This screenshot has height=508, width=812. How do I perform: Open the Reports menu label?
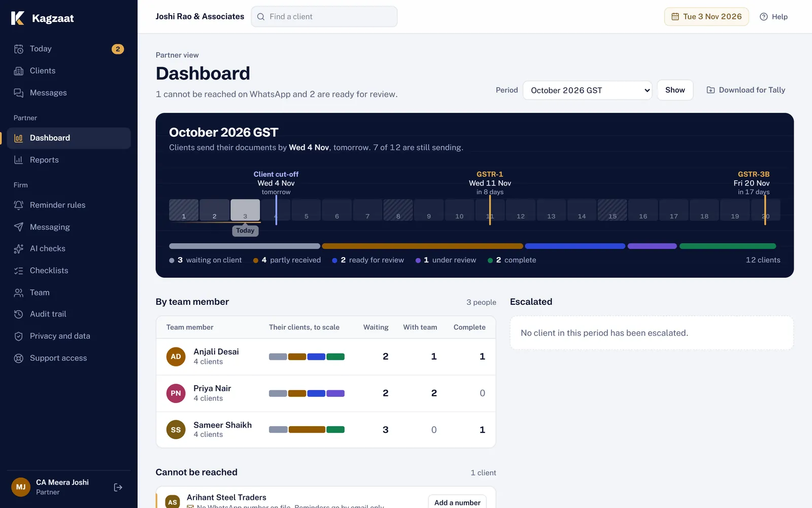(44, 160)
